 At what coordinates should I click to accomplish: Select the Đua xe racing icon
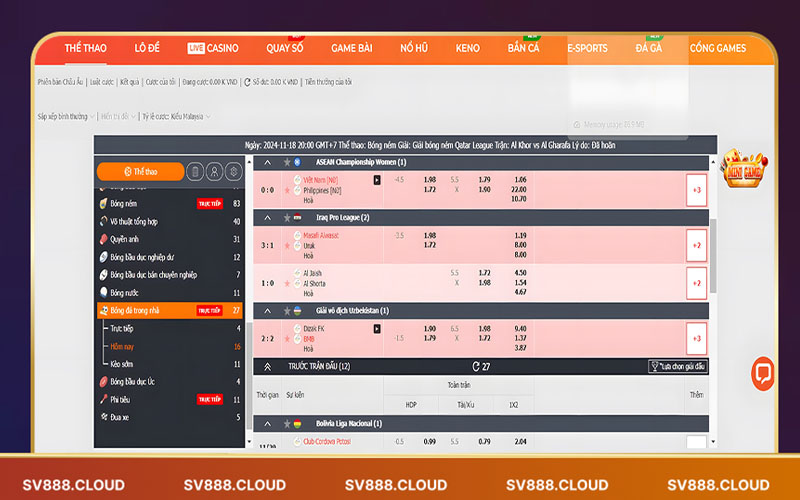coord(104,417)
